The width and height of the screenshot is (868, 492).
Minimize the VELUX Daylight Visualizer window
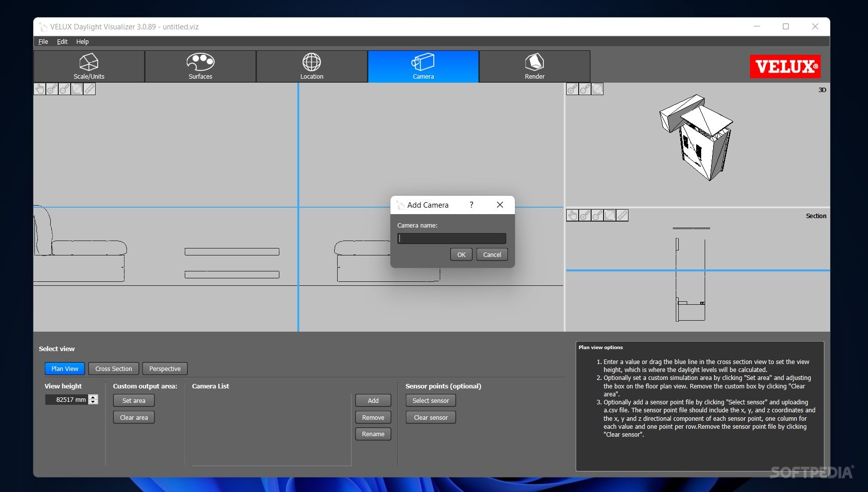point(757,26)
